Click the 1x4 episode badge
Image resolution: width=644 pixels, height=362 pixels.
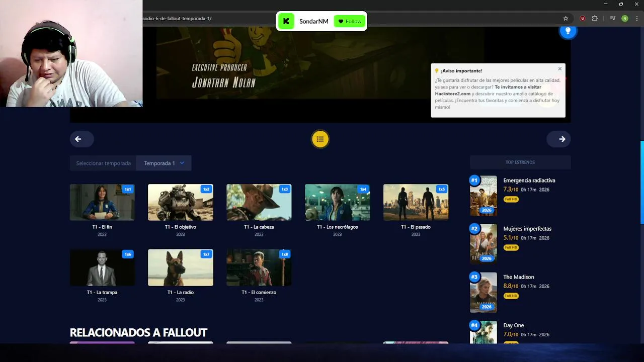(363, 189)
